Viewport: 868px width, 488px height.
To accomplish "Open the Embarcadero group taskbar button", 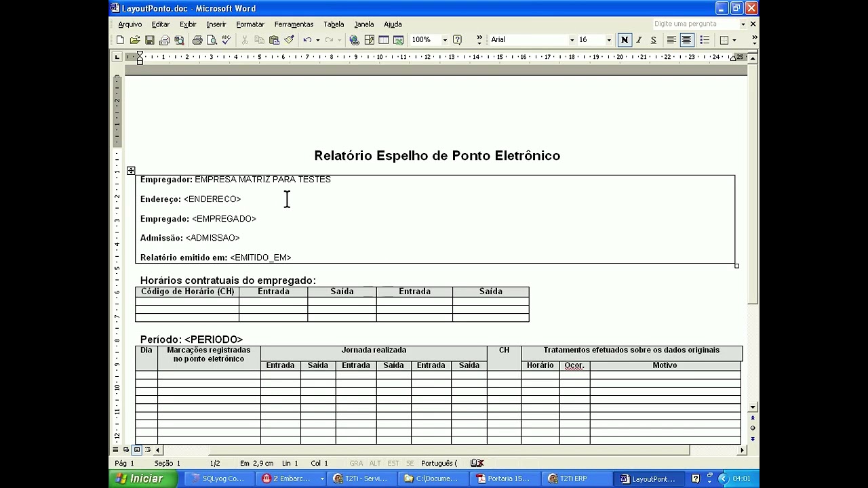I will point(290,479).
